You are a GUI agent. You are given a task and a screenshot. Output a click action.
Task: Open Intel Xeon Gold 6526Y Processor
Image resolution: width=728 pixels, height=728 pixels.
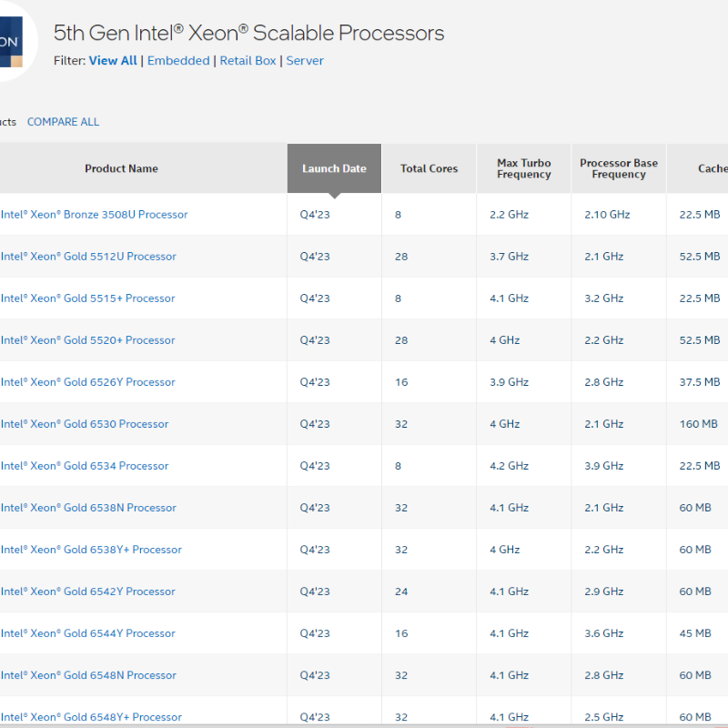[87, 382]
